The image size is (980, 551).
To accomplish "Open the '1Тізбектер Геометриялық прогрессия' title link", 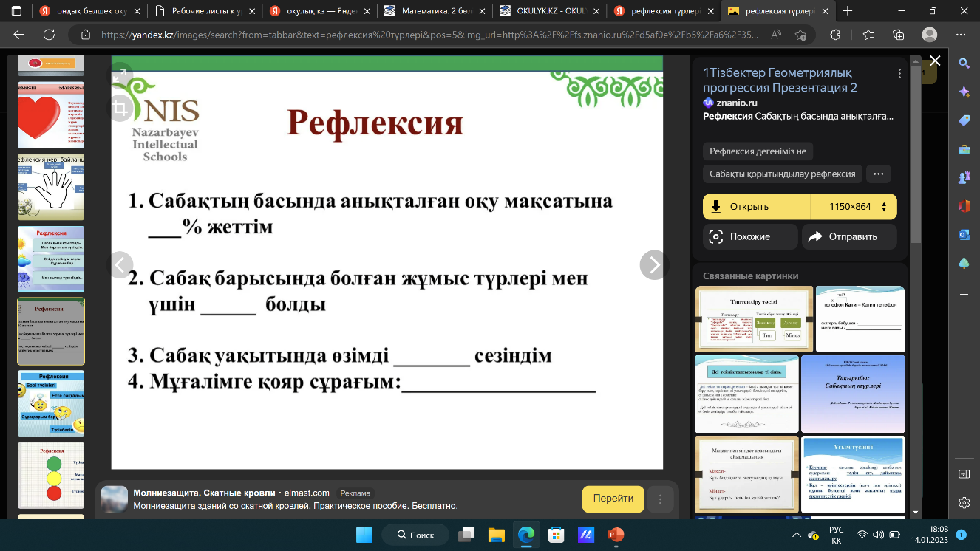I will click(780, 80).
